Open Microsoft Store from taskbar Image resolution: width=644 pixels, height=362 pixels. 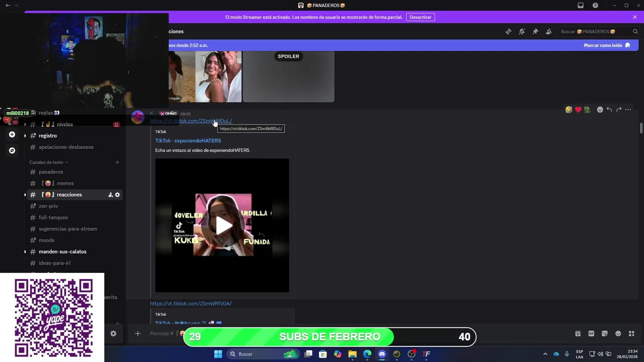(x=323, y=354)
